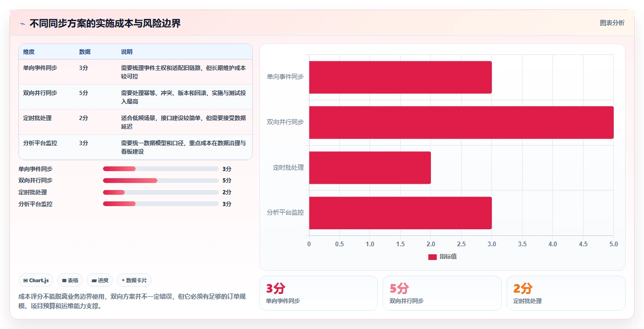Click the 2.5 axis tick label

pos(461,244)
